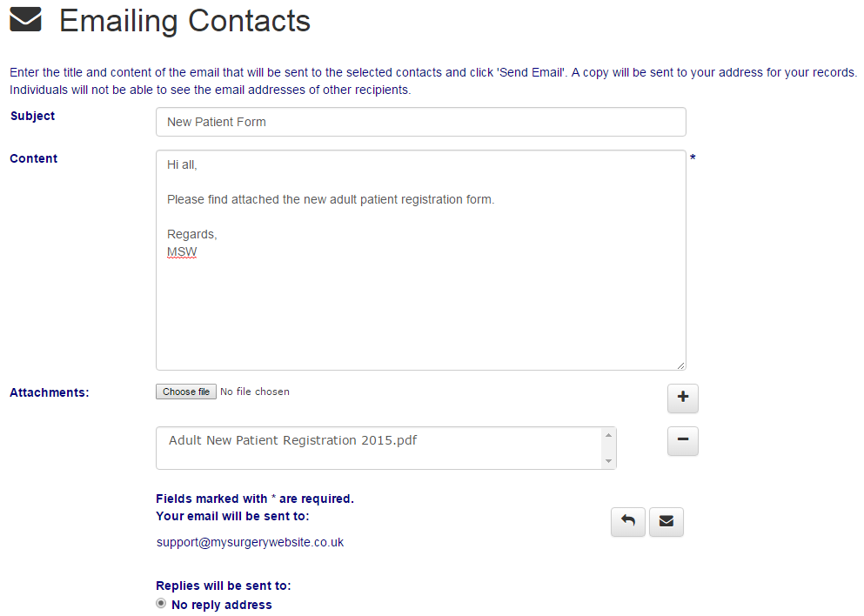Image resolution: width=864 pixels, height=616 pixels.
Task: Remove attachment using the minus button
Action: pyautogui.click(x=682, y=441)
